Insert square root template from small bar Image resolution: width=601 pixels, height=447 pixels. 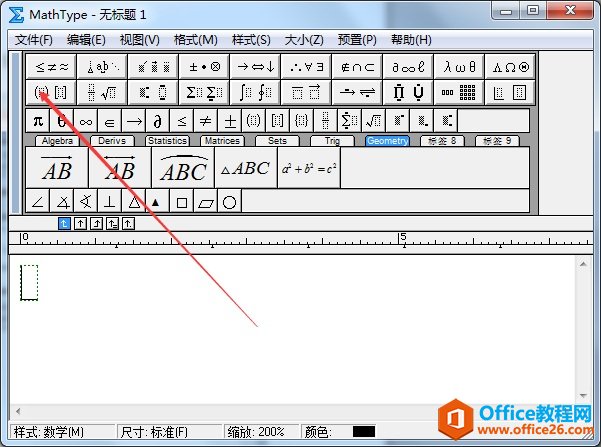(x=373, y=121)
